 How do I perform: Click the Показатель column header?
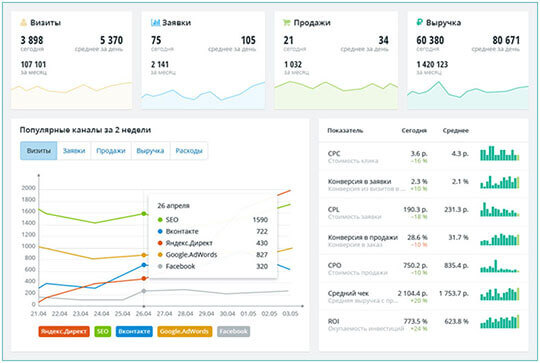tap(345, 131)
